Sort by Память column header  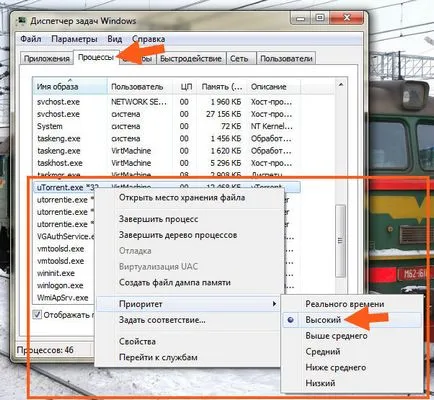pos(222,87)
